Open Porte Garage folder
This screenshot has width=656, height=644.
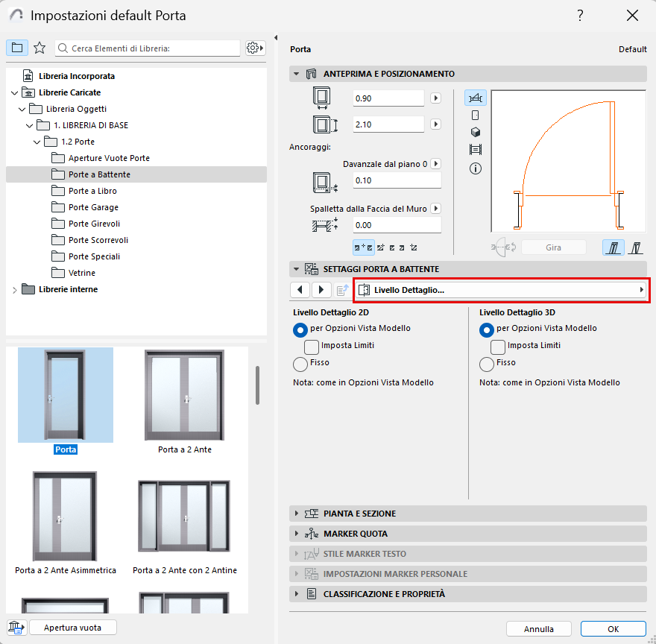pyautogui.click(x=93, y=207)
